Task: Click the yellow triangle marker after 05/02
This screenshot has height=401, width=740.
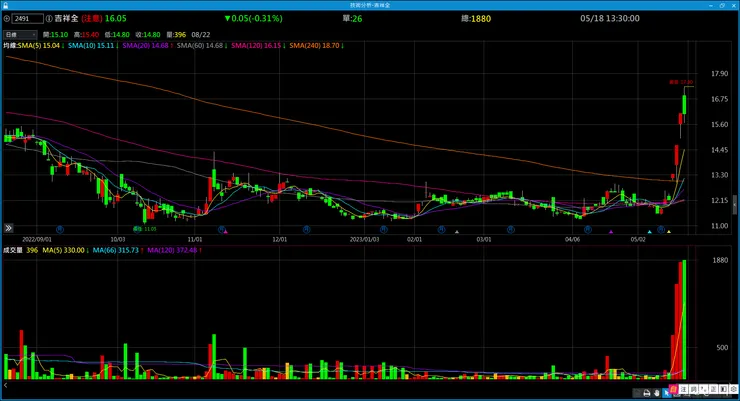Action: pyautogui.click(x=669, y=232)
